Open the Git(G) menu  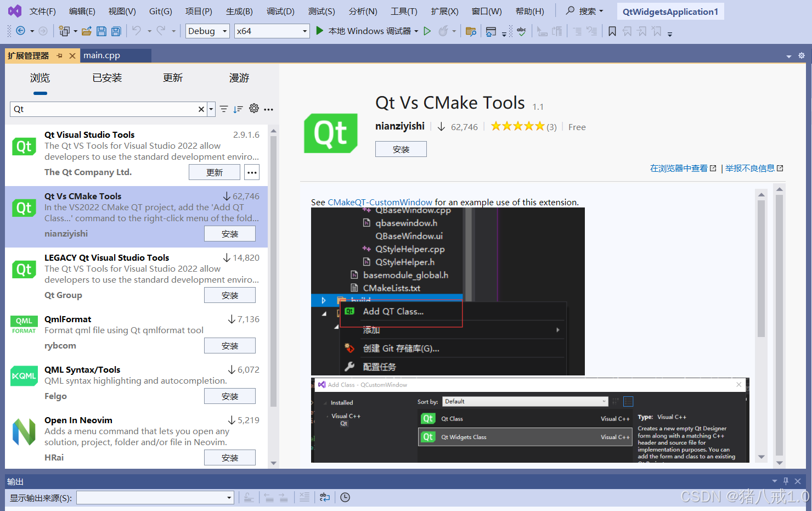pyautogui.click(x=161, y=12)
